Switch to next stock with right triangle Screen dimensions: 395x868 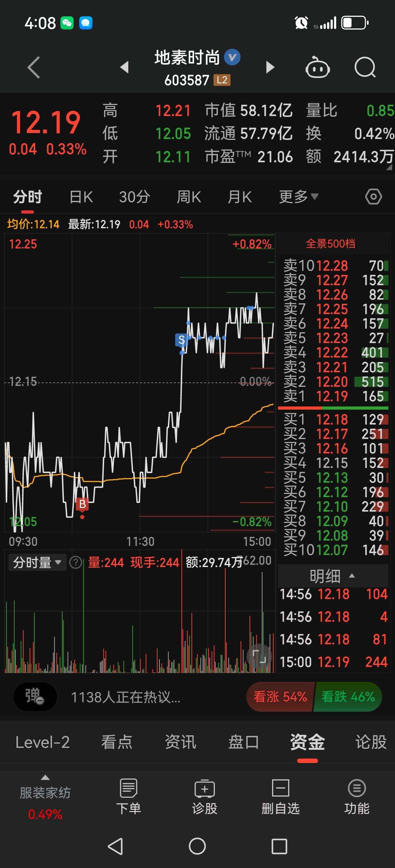click(270, 67)
